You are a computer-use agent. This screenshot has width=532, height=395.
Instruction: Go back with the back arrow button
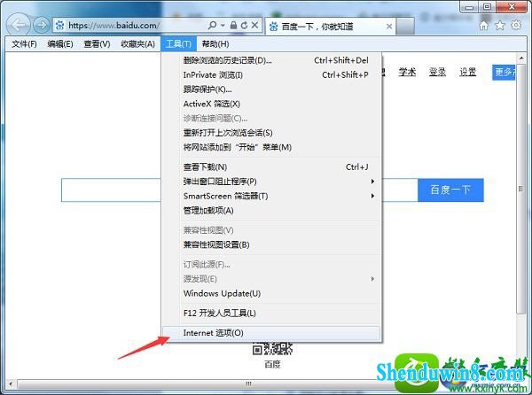19,25
